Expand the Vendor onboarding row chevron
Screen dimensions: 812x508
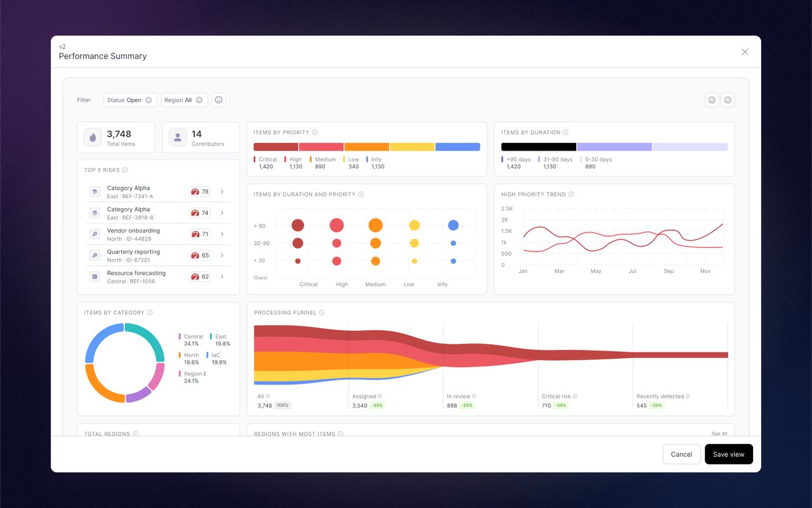222,234
